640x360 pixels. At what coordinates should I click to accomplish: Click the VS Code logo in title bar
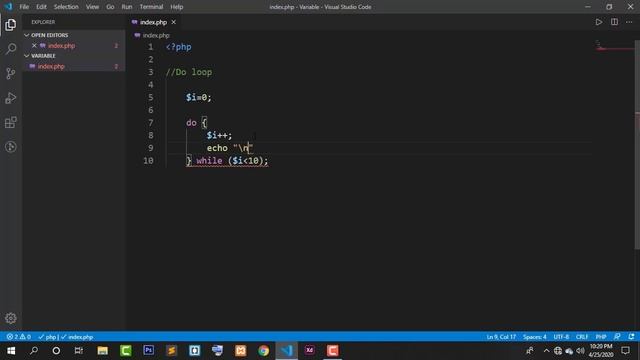point(8,7)
